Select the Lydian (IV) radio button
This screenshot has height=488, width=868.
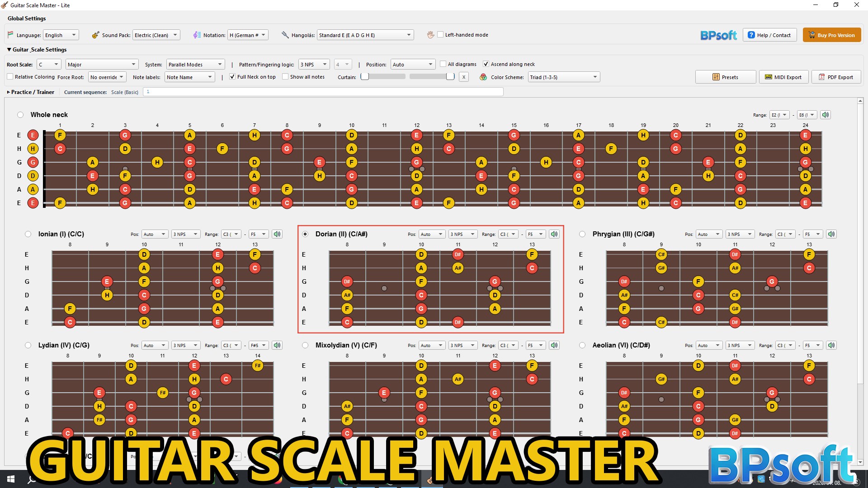[28, 345]
